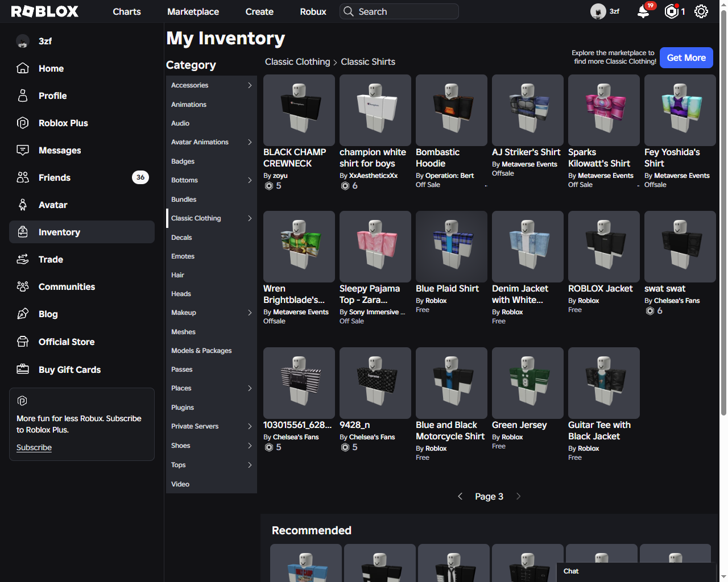The width and height of the screenshot is (728, 582).
Task: Select the Emotes category
Action: coord(212,256)
